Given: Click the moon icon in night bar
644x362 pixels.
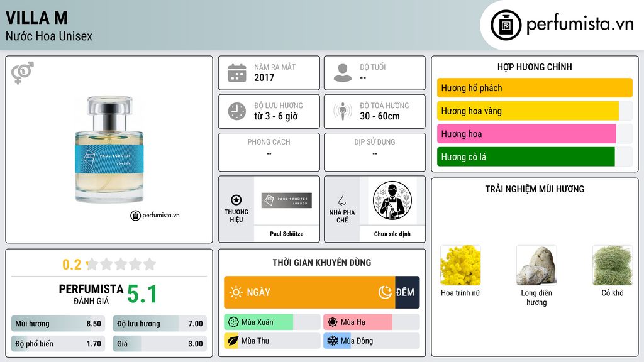Looking at the screenshot, I should pyautogui.click(x=385, y=292).
